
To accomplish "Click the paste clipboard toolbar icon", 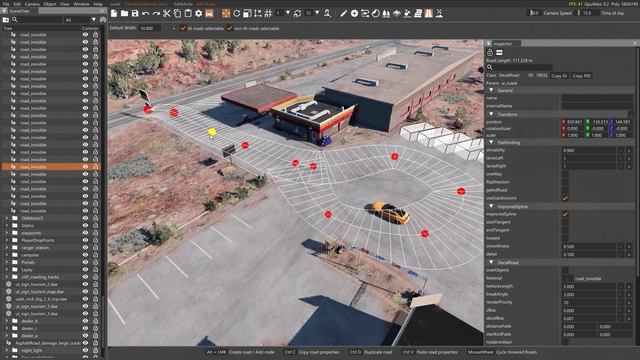I will [188, 13].
